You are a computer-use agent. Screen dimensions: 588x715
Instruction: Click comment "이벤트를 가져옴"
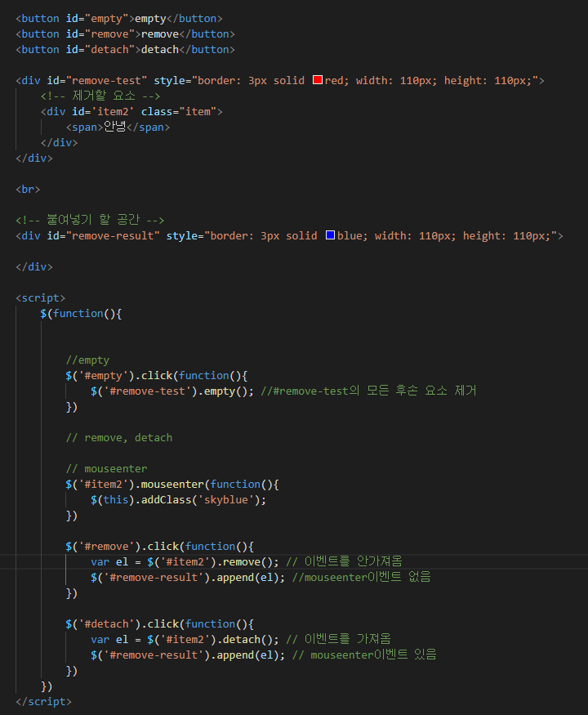point(347,639)
